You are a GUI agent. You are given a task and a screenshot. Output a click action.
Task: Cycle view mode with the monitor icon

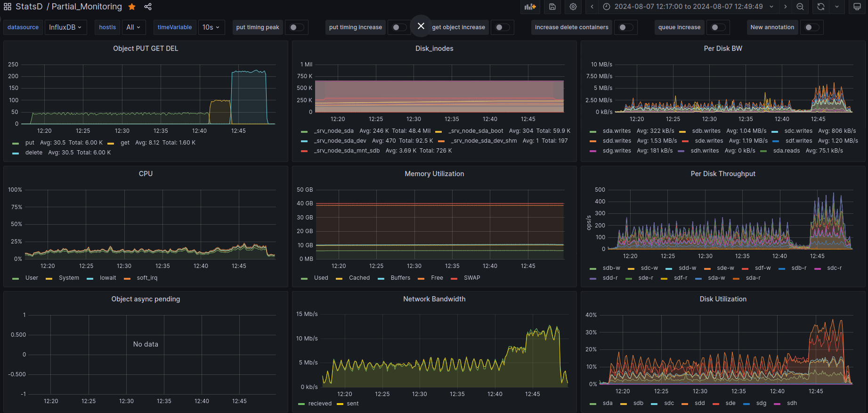tap(857, 7)
